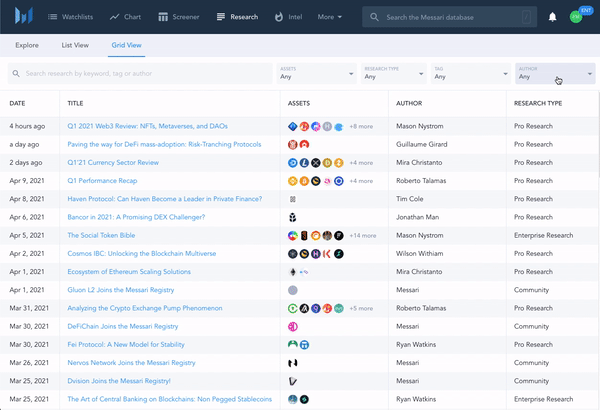Open Q1 2021 Web3 Review article link
Image resolution: width=600 pixels, height=410 pixels.
[147, 126]
